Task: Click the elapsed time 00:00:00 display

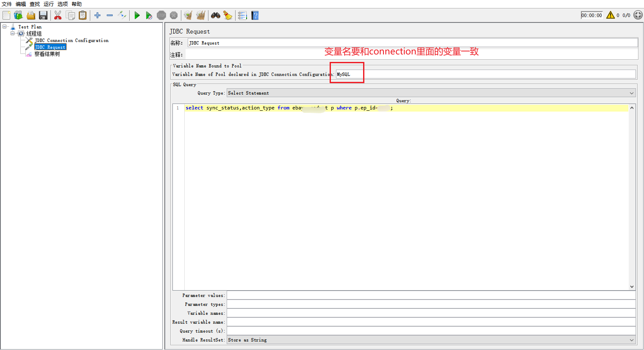Action: pos(592,15)
